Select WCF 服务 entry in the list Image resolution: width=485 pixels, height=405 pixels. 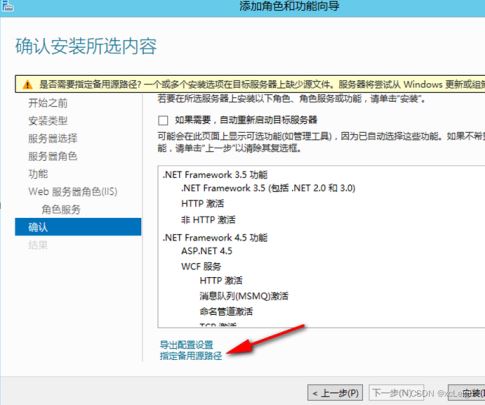[x=201, y=266]
